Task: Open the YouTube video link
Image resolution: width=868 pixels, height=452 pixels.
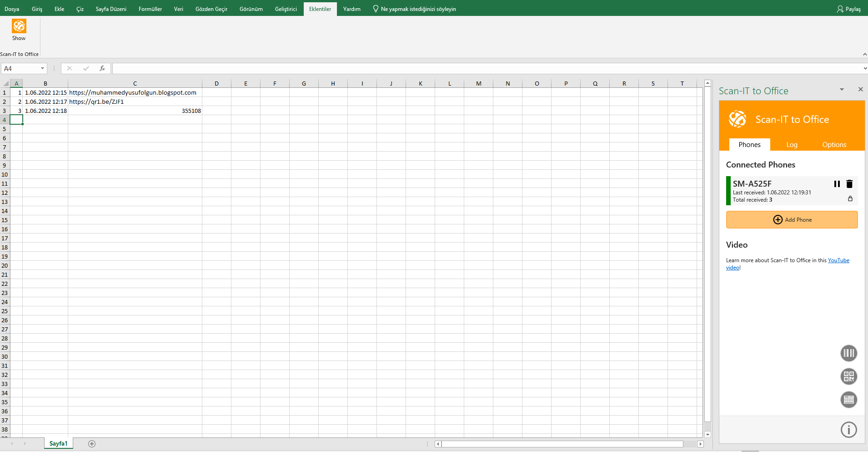Action: coord(838,260)
